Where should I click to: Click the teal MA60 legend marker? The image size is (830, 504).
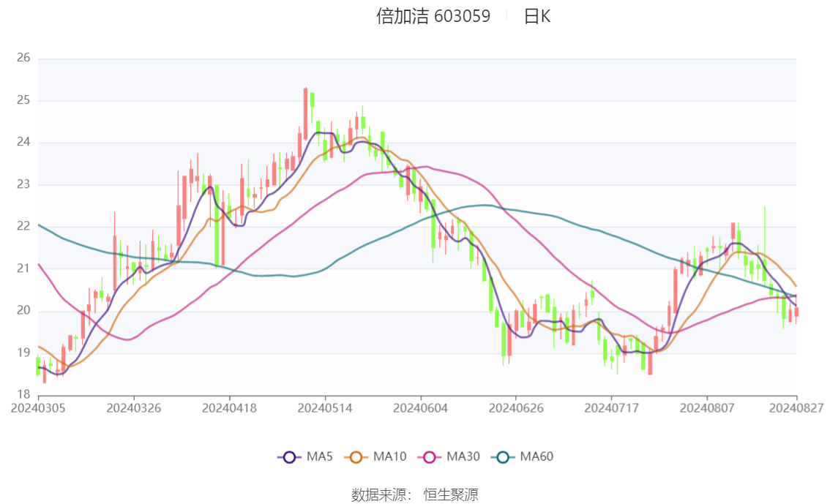tap(503, 457)
